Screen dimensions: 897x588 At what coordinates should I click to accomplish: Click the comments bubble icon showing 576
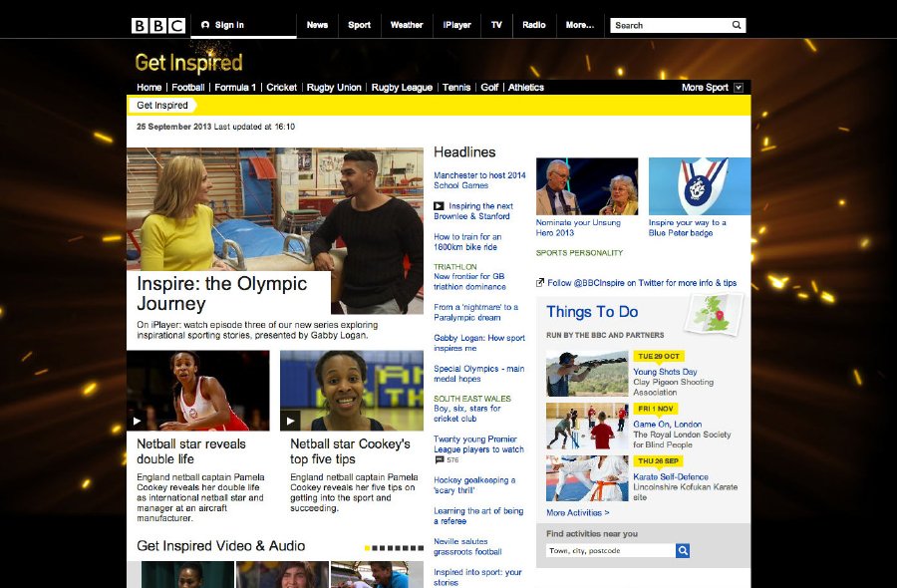click(440, 459)
